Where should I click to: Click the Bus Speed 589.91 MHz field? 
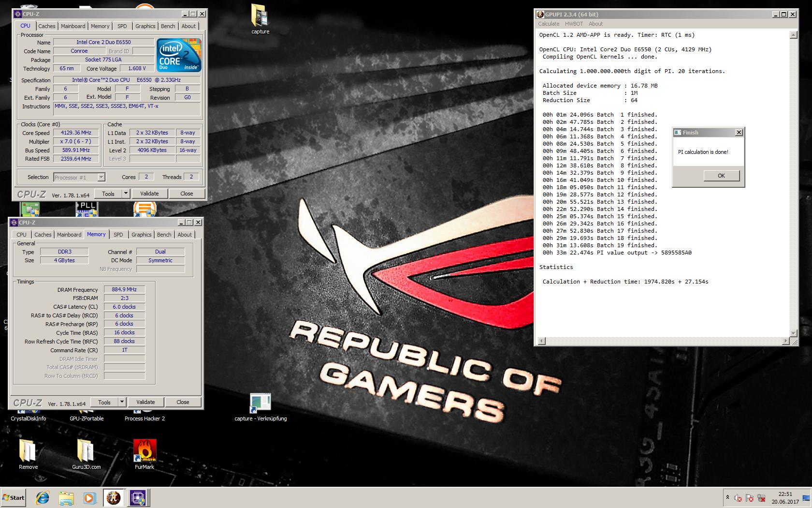point(76,150)
